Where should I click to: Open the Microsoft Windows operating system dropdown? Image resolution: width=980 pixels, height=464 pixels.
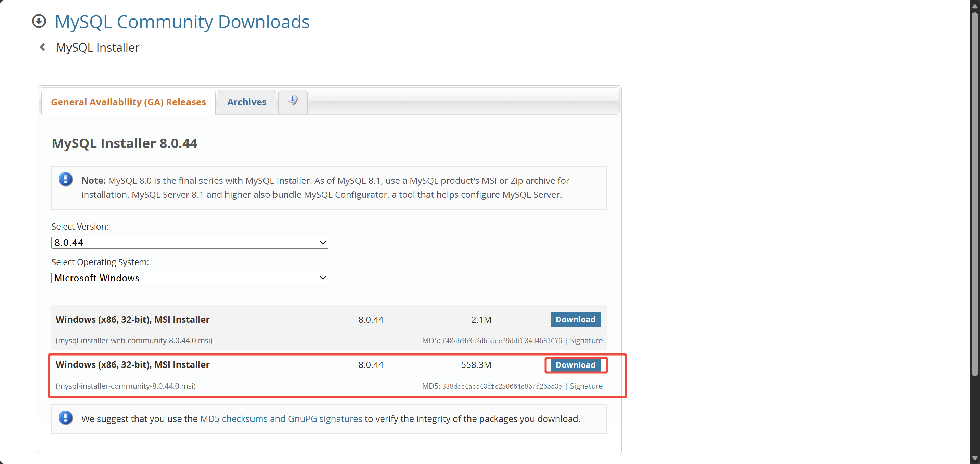click(x=190, y=278)
